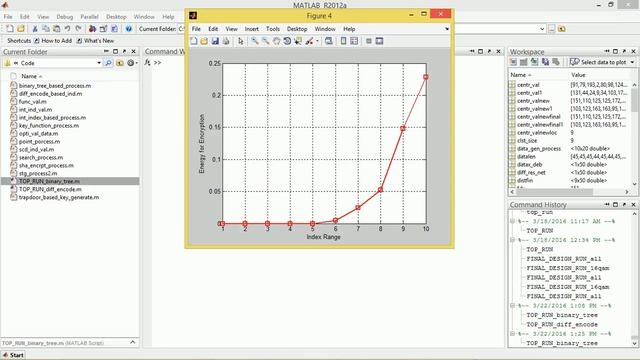Open Figure 4 Insert menu
Image resolution: width=640 pixels, height=360 pixels.
[251, 29]
